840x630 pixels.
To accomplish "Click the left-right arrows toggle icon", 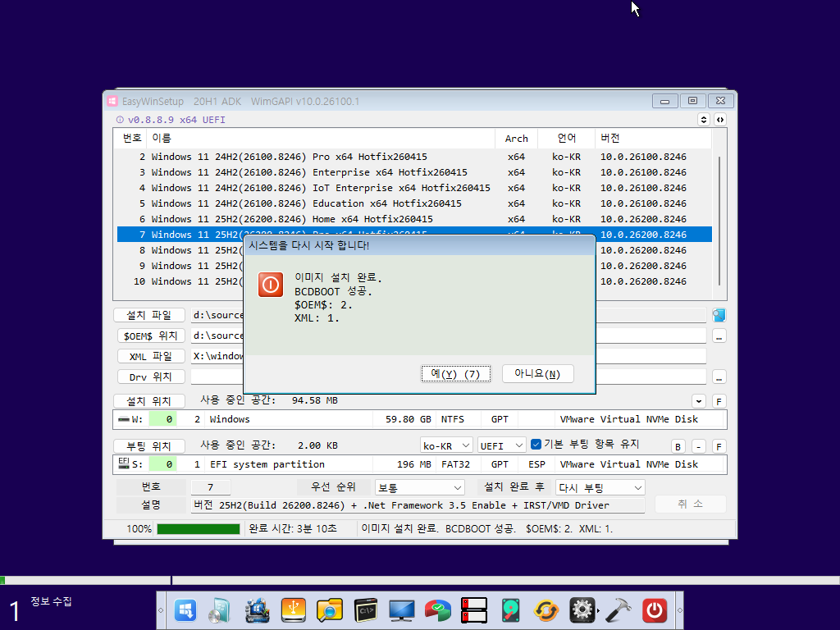I will click(x=720, y=120).
